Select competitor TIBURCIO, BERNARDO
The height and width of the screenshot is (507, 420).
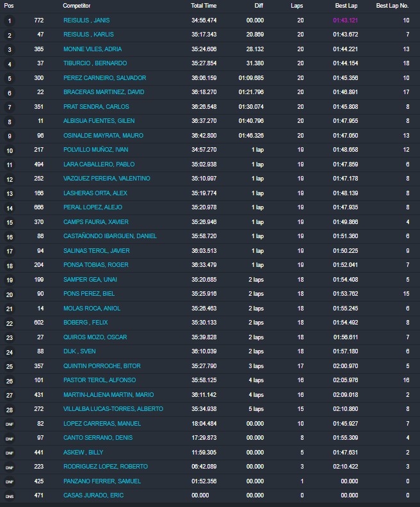[95, 63]
